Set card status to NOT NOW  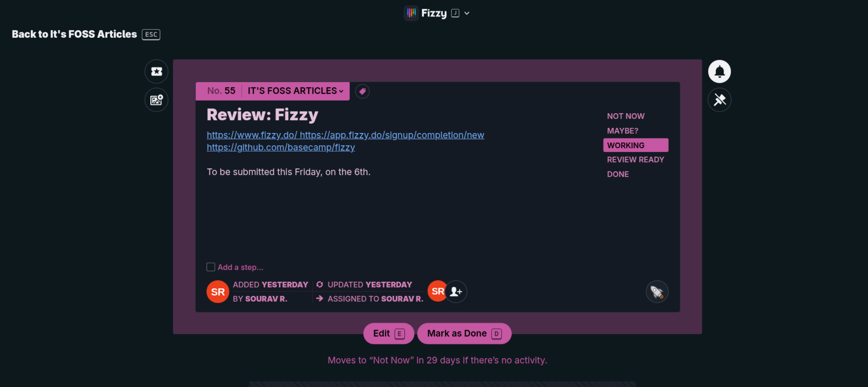click(625, 116)
